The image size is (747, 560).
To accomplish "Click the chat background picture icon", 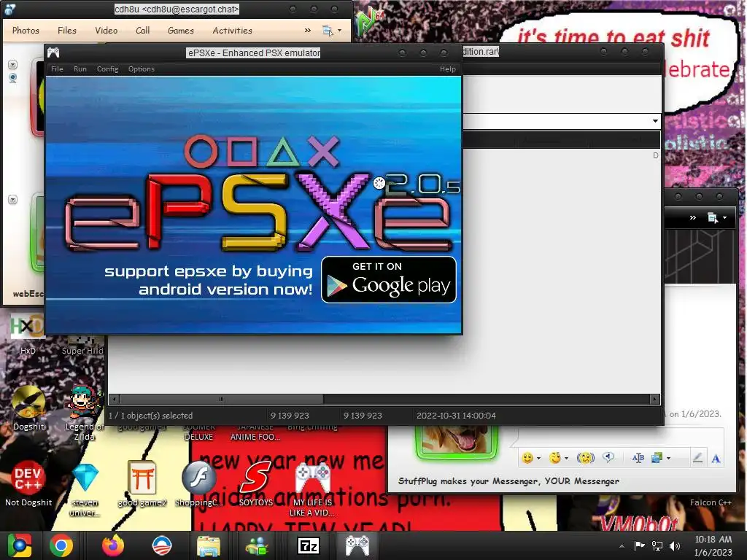I will 657,458.
